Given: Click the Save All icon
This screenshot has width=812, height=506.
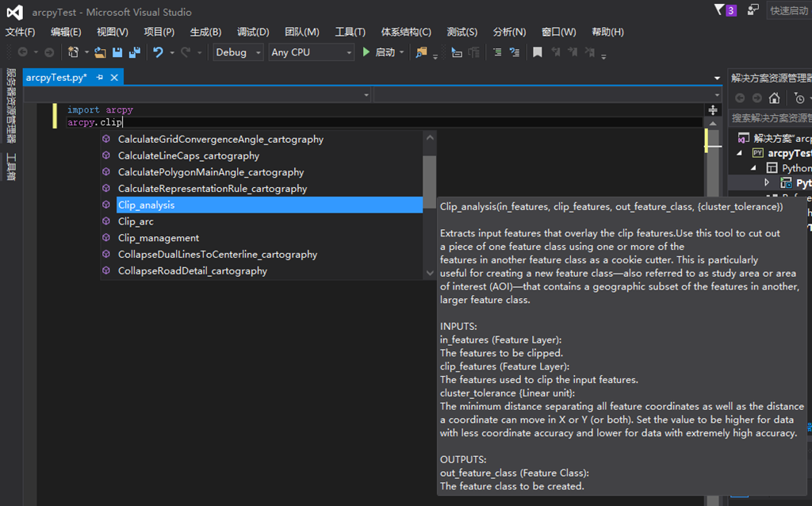Looking at the screenshot, I should point(135,52).
